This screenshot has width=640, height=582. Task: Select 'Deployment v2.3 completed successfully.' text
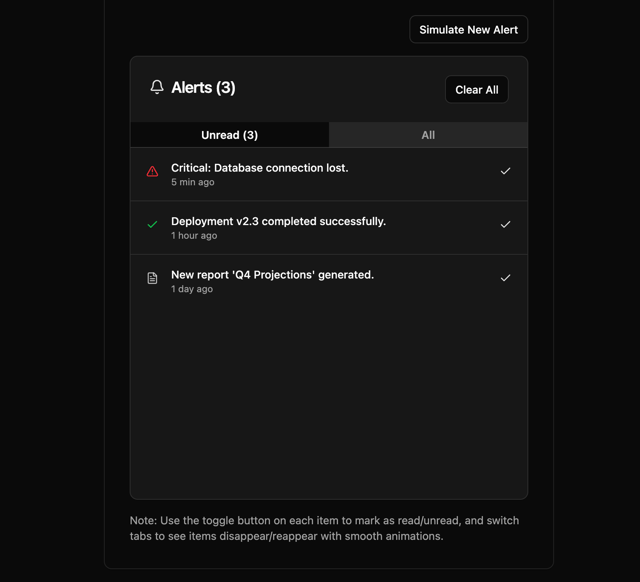click(x=278, y=221)
